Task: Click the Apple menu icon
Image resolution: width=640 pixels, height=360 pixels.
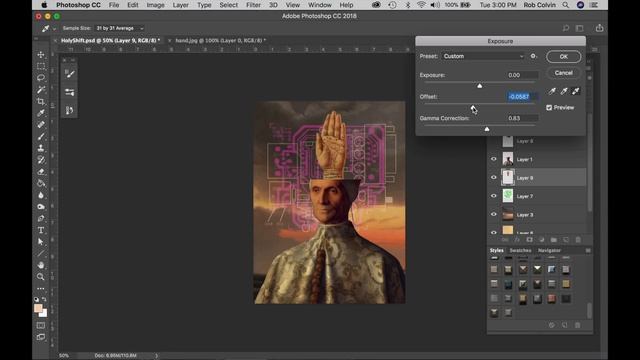Action: [44, 5]
